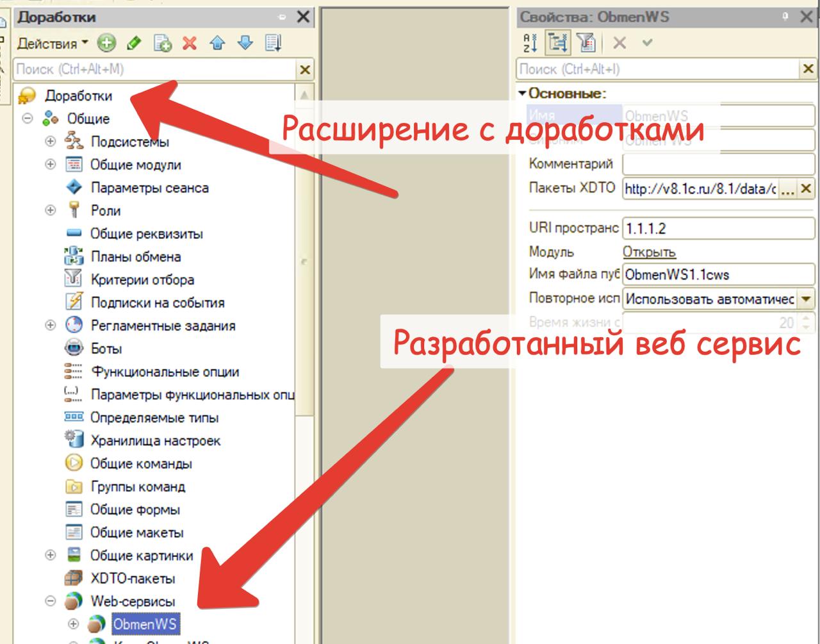Click the Подсистемы icon
Image resolution: width=820 pixels, height=644 pixels.
point(74,141)
